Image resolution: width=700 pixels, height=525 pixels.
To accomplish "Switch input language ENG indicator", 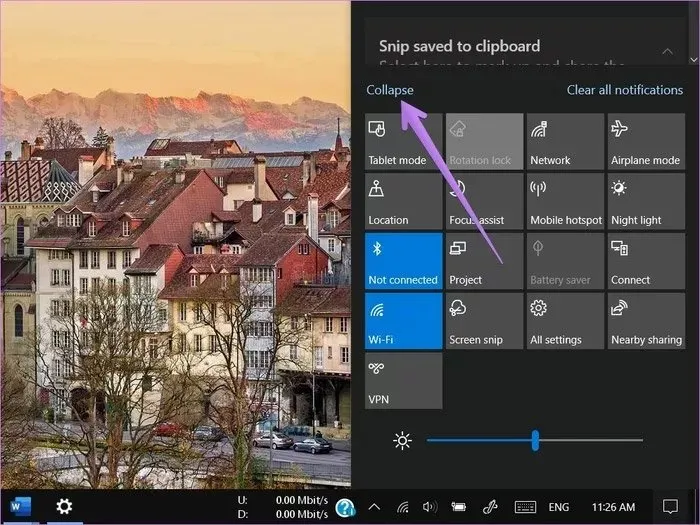I will 558,507.
